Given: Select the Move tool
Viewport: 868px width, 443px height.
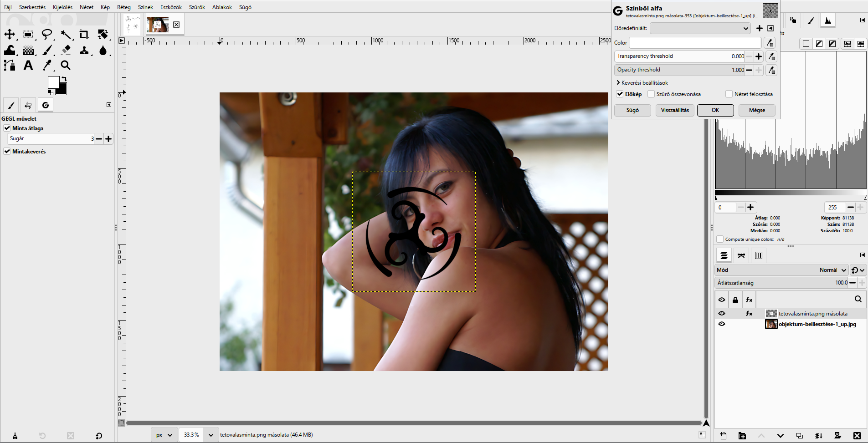Looking at the screenshot, I should (x=10, y=35).
